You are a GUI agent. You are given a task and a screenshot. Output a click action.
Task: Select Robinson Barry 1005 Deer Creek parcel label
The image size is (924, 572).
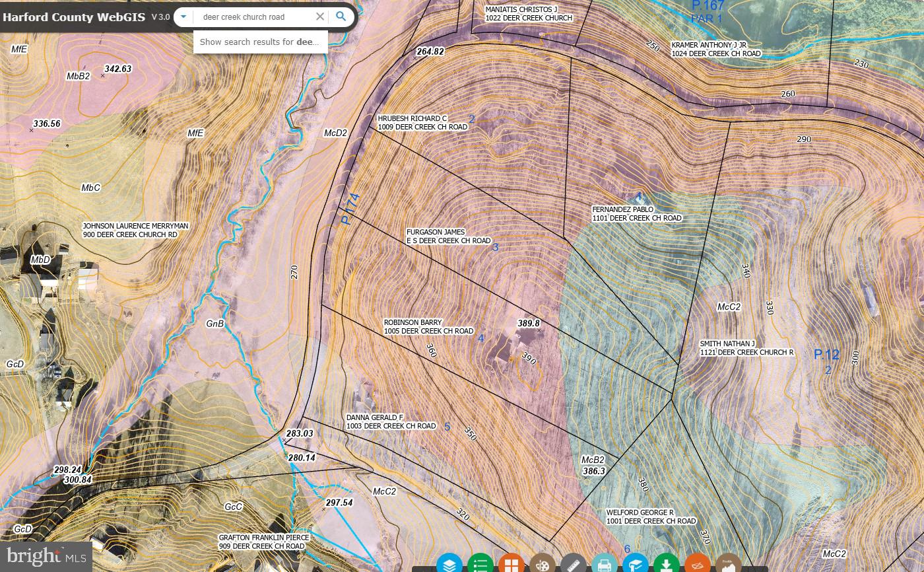coord(428,327)
